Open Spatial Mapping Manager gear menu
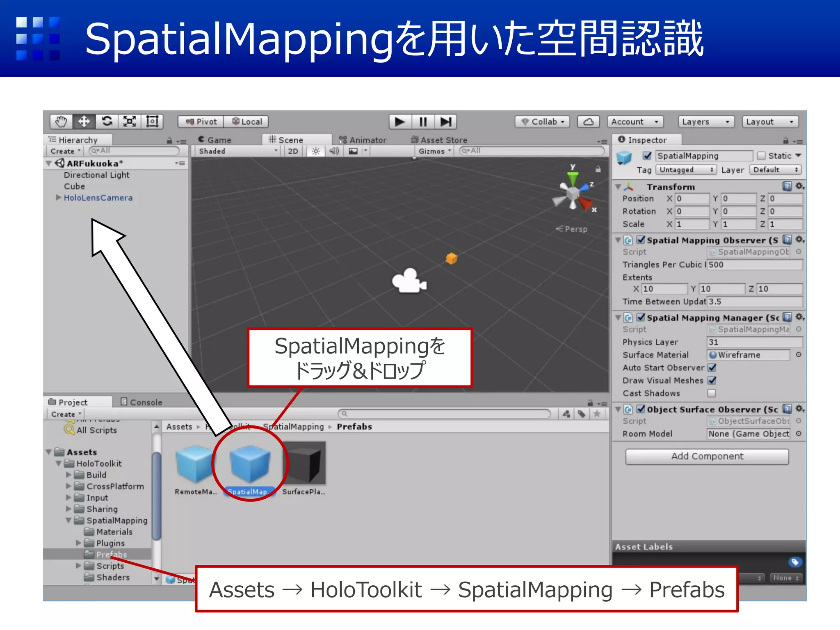The image size is (840, 630). tap(800, 317)
